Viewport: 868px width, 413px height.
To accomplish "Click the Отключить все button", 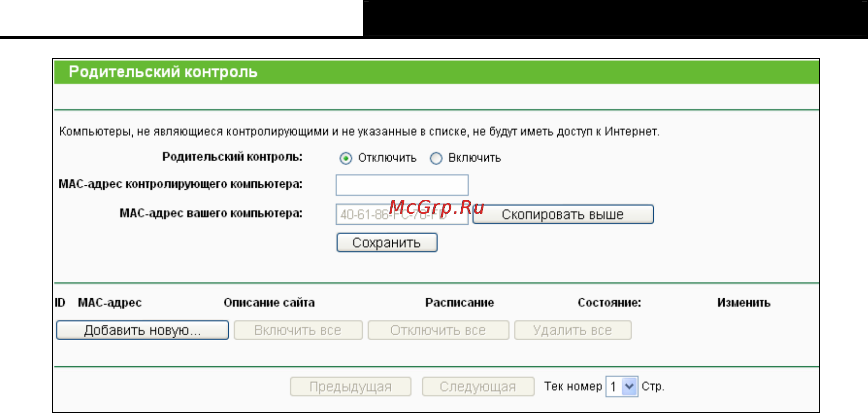I will pyautogui.click(x=438, y=330).
